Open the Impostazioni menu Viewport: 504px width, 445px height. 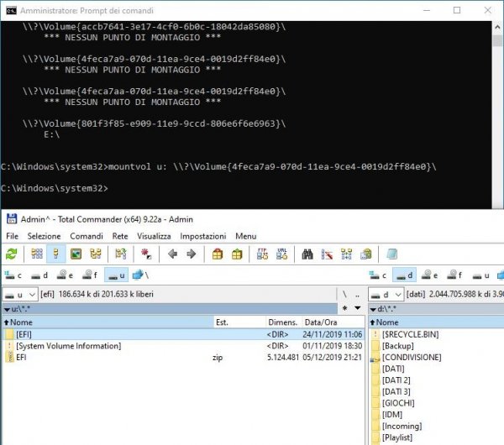(202, 236)
